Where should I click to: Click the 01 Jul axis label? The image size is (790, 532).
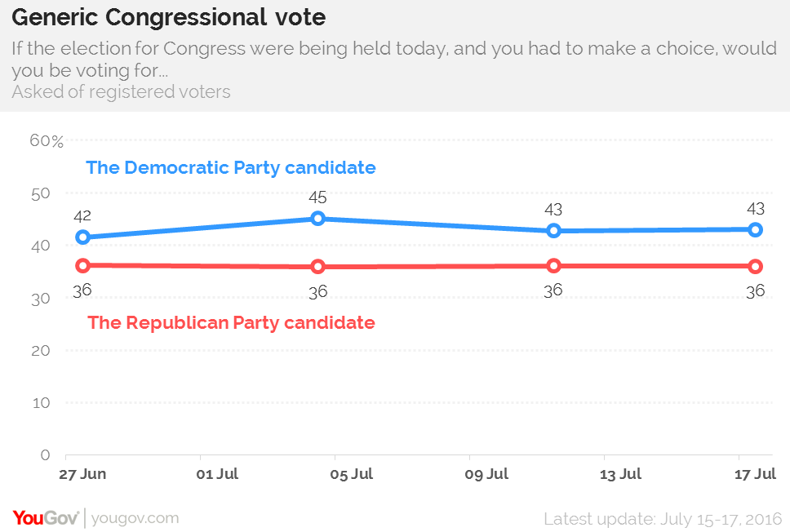coord(217,474)
